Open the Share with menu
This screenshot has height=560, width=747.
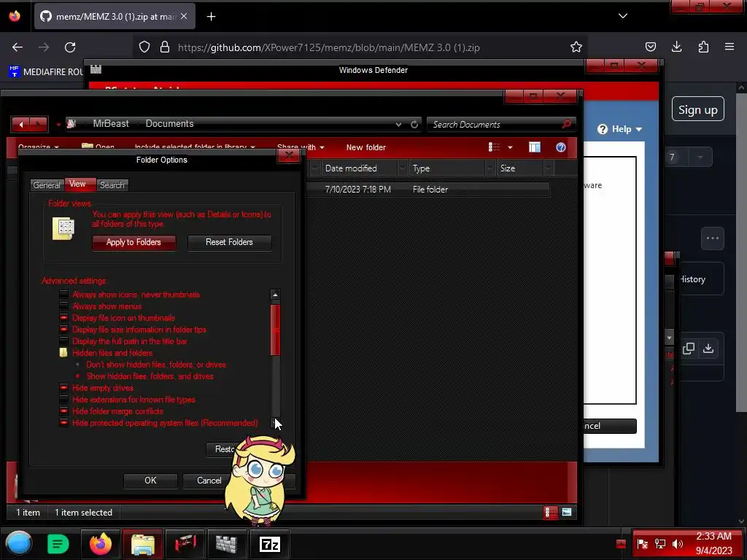click(300, 147)
